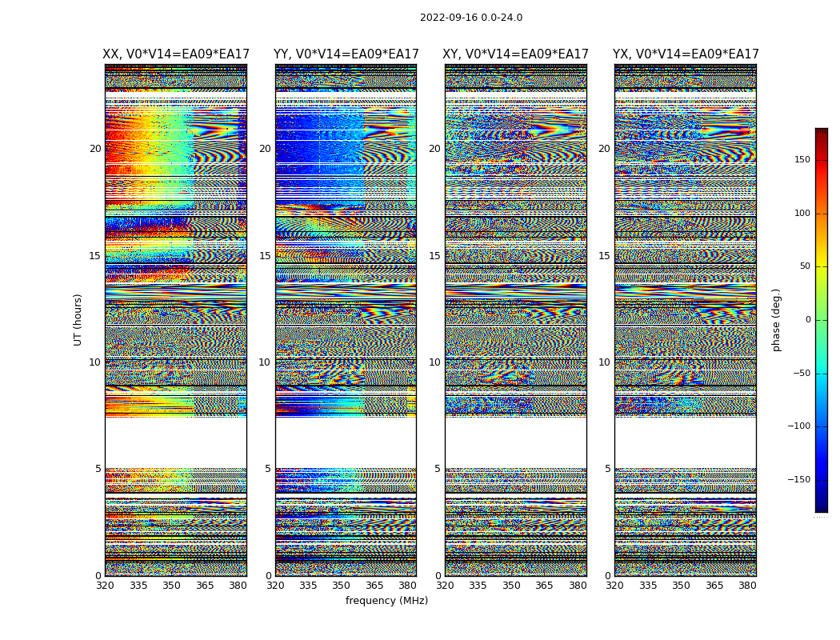Click the 150 tick on the colorbar

(x=802, y=159)
